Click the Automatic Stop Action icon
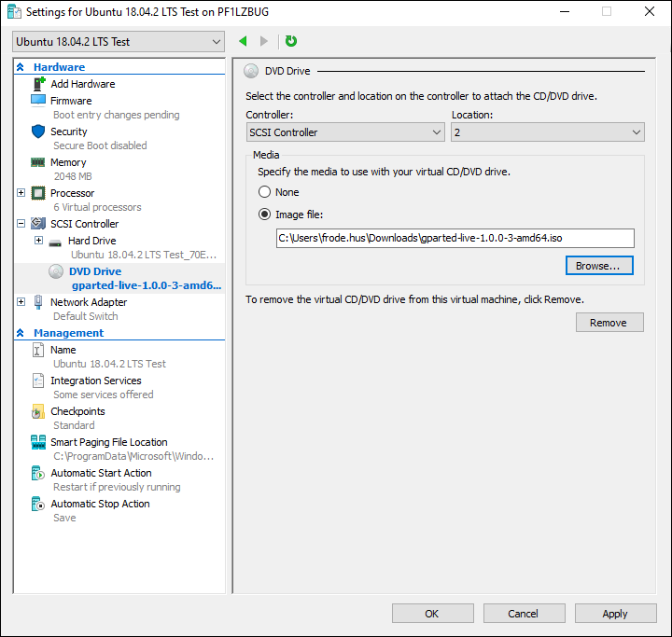The height and width of the screenshot is (637, 672). tap(38, 504)
